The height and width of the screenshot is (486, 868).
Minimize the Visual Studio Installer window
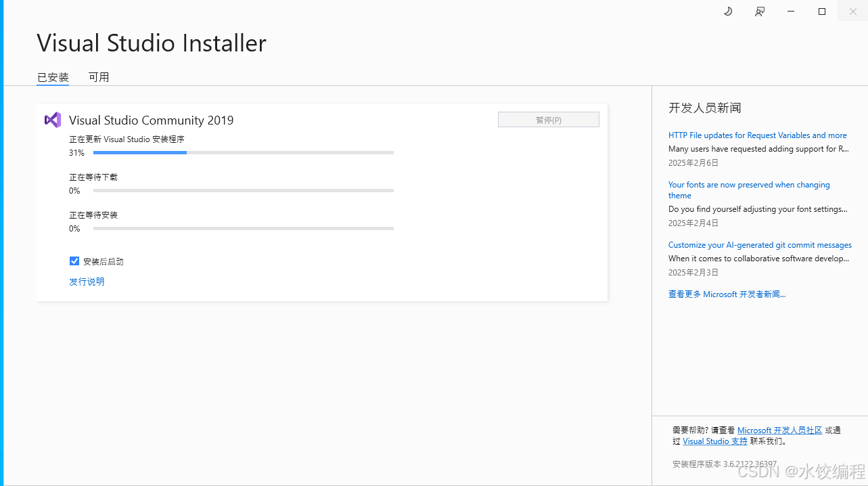(x=791, y=12)
